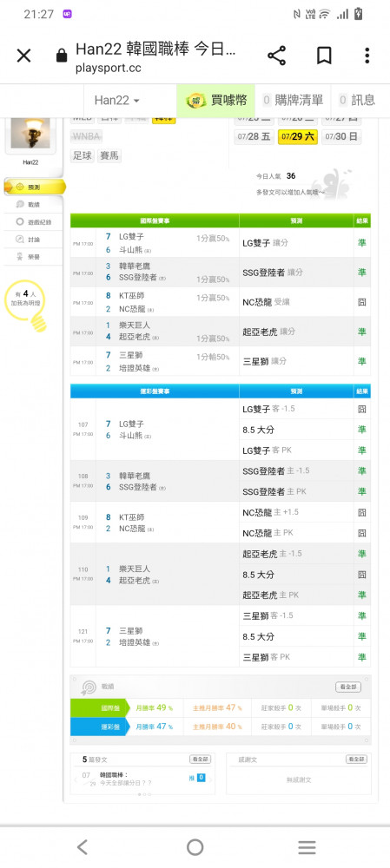Click 起亞老虎 讓分 prediction
This screenshot has width=390, height=868.
pos(268,332)
